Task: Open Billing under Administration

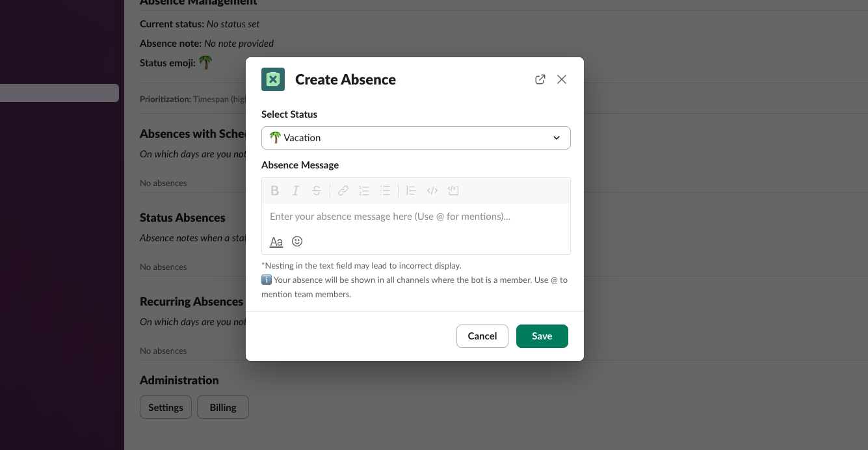Action: [x=222, y=407]
